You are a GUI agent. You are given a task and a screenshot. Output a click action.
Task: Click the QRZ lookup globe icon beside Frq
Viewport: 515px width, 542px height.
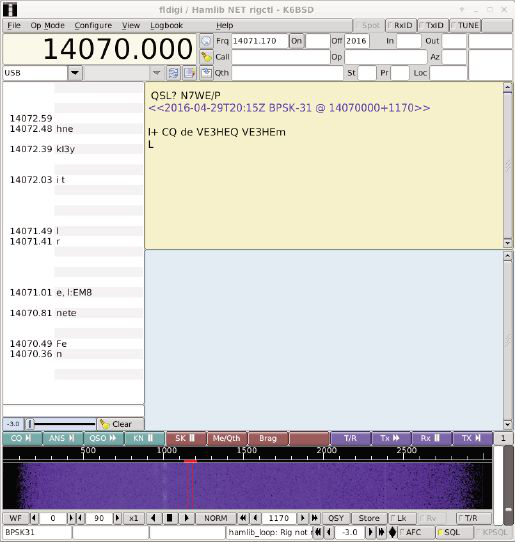point(206,41)
